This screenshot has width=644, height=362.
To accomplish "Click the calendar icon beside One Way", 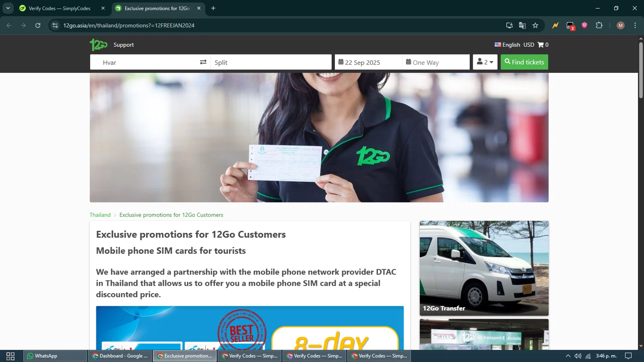I will (x=408, y=62).
